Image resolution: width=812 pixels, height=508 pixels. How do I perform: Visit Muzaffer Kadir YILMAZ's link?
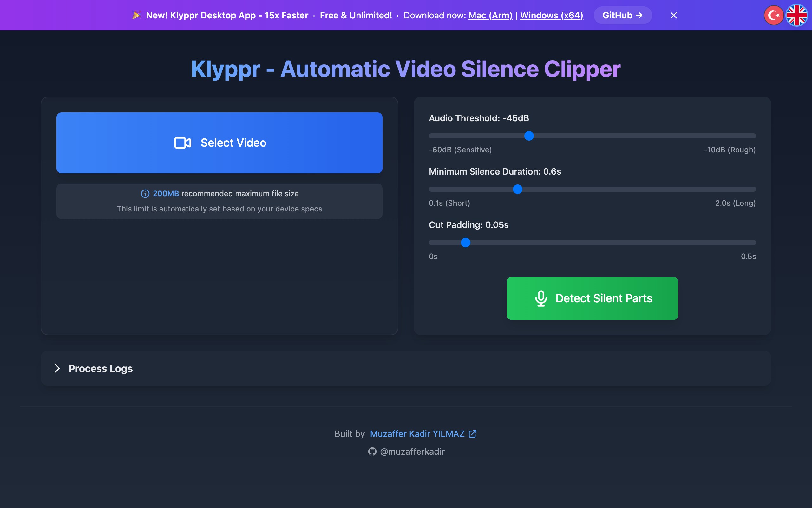click(x=417, y=434)
